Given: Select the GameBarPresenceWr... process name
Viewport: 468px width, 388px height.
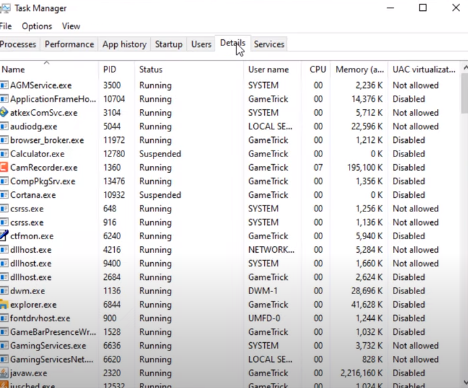Looking at the screenshot, I should pos(53,332).
